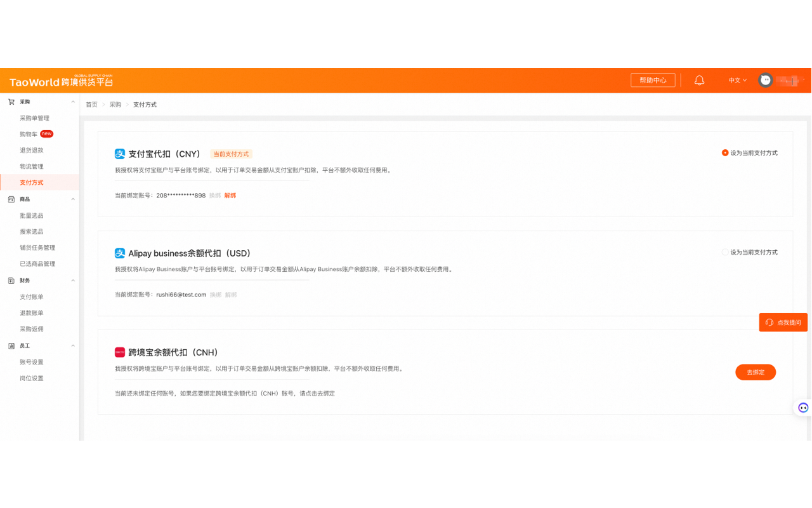Set Alipay business as current payment method

pos(725,252)
